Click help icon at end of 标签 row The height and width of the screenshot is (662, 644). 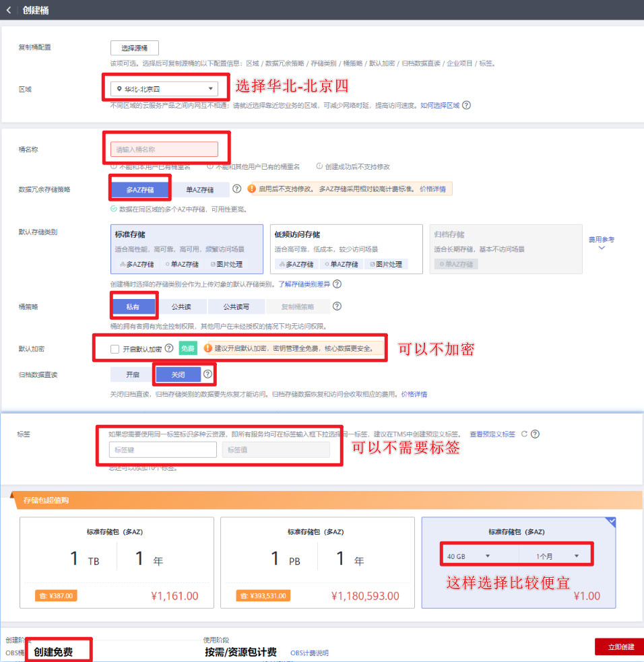[x=535, y=434]
